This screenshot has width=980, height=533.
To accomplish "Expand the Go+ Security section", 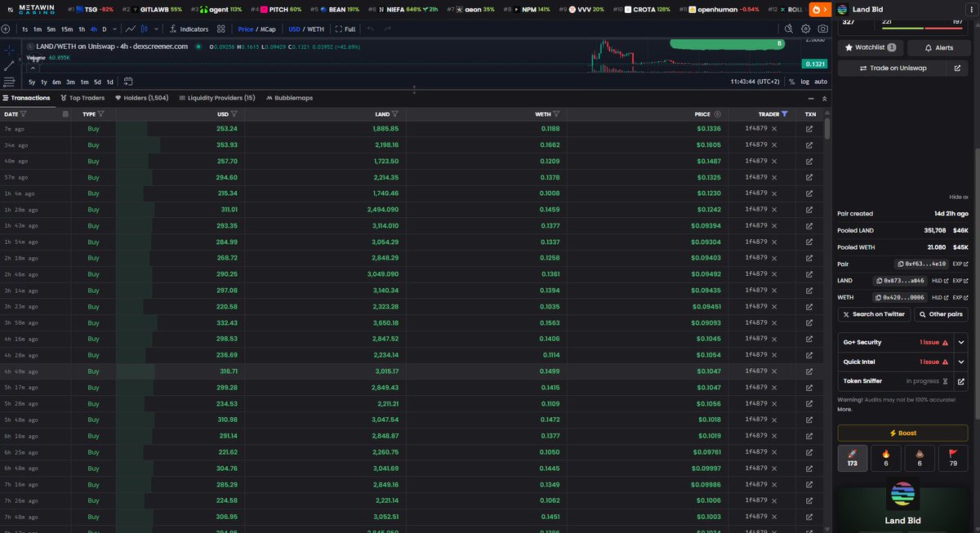I will (x=960, y=342).
